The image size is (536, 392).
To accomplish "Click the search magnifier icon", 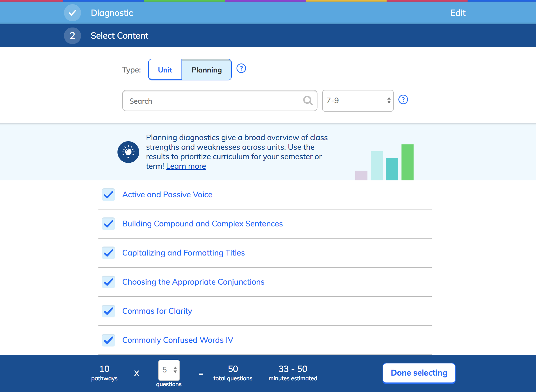I will coord(308,101).
